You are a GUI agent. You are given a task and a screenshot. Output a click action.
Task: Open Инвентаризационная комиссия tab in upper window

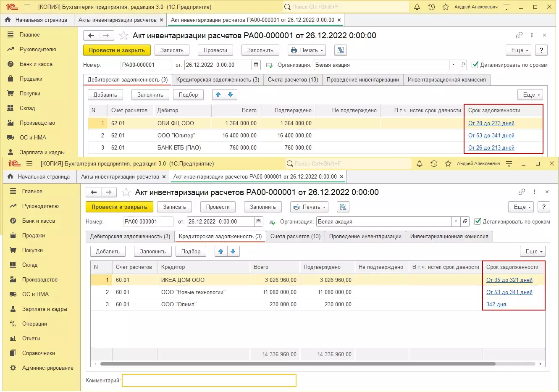point(446,80)
